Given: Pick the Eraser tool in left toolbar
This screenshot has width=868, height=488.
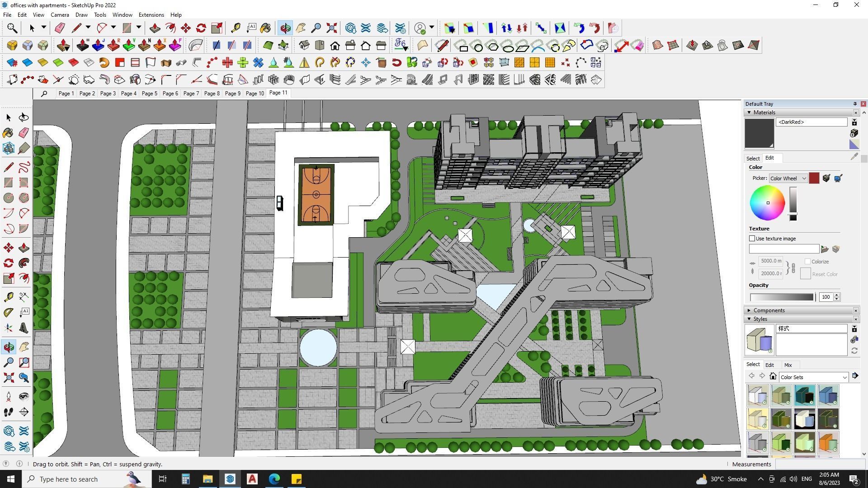Looking at the screenshot, I should coord(24,133).
